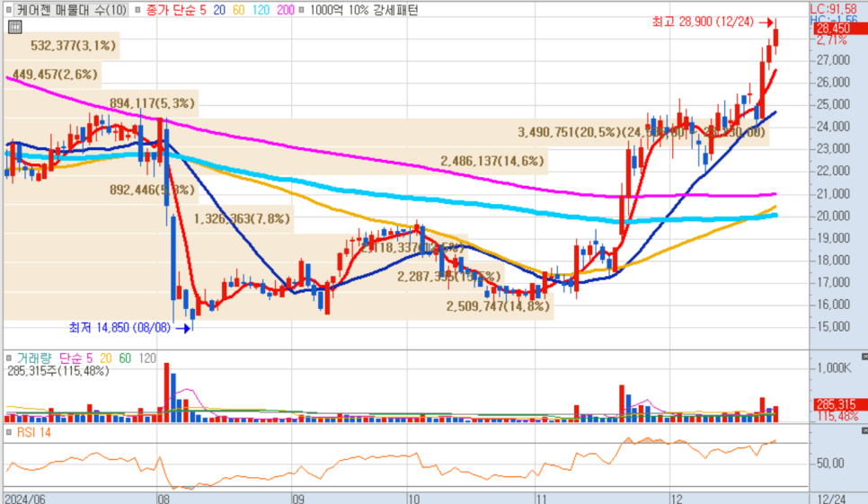Click volume profile label 894,117(5.3%)
This screenshot has width=868, height=504.
152,103
